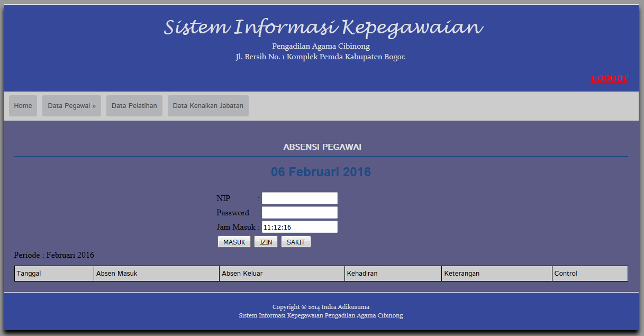Click the Absen Keluar column header
Image resolution: width=644 pixels, height=336 pixels.
[x=282, y=273]
